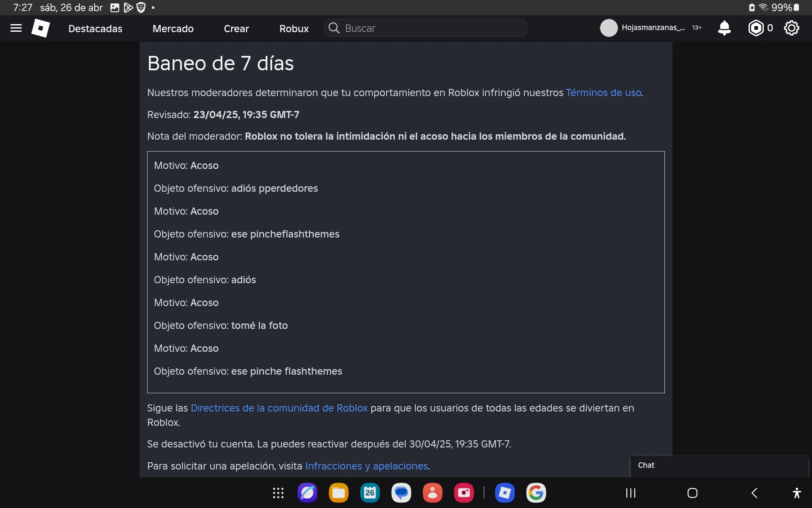Switch to the Mercado tab
Screen dimensions: 812x508
click(x=173, y=28)
